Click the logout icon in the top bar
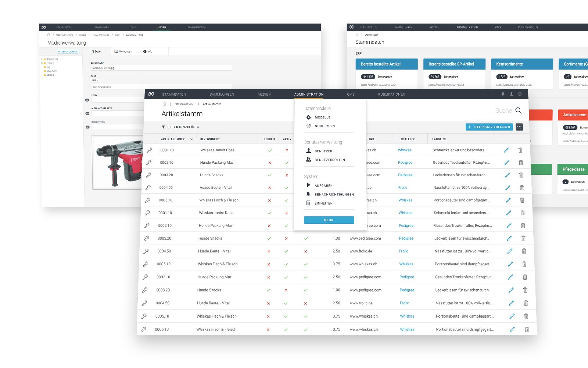The image size is (588, 368). point(520,94)
